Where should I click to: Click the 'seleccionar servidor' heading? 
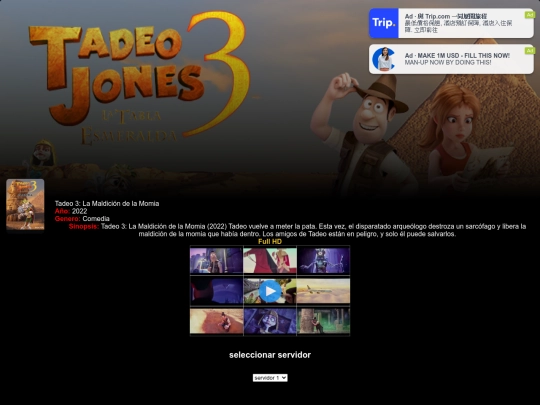(x=270, y=355)
